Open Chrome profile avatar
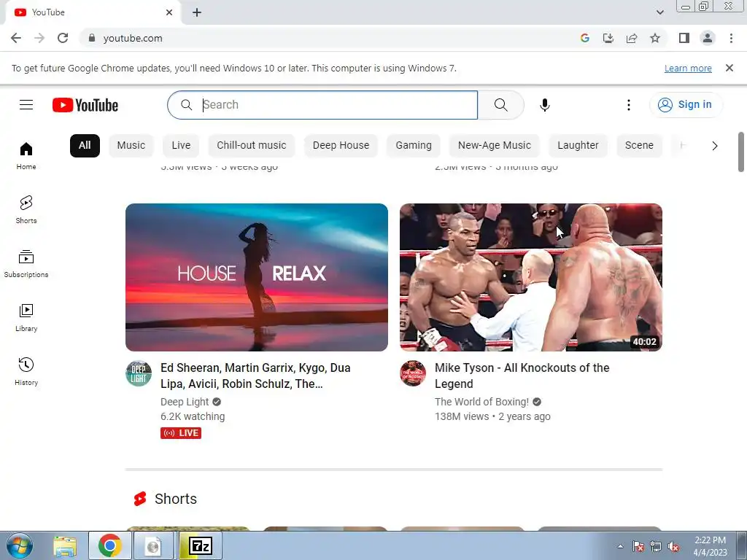Viewport: 747px width, 560px height. pos(708,38)
